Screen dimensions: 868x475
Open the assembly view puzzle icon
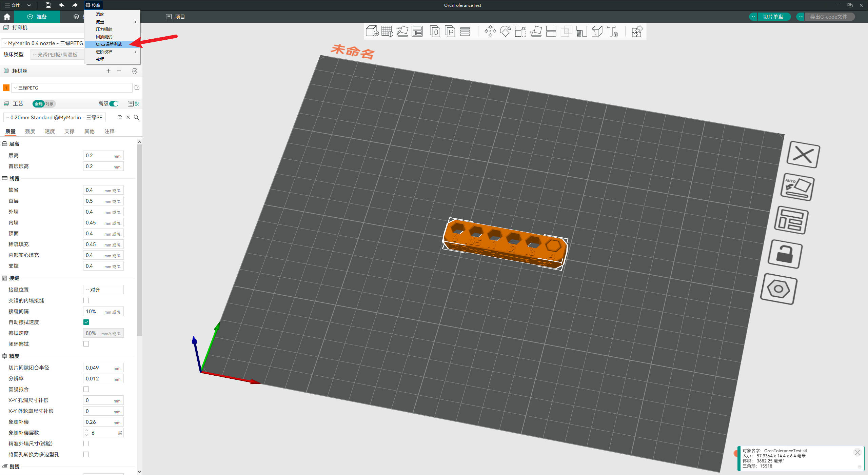pos(637,31)
